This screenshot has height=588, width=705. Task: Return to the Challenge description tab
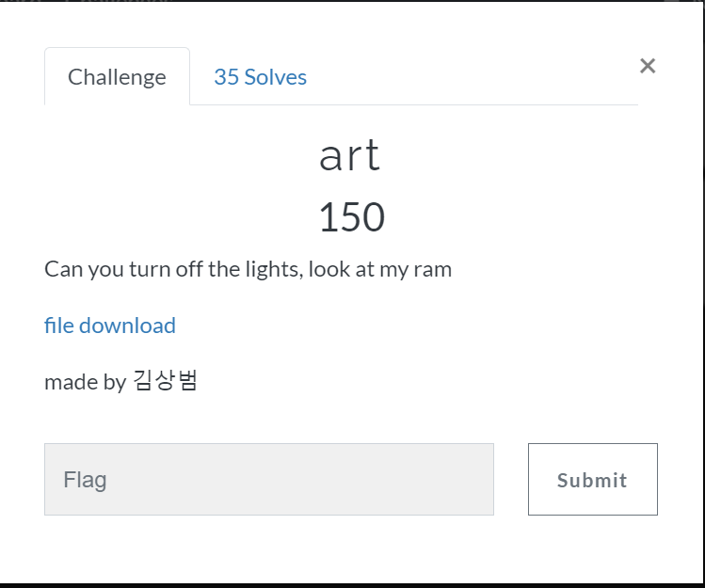click(x=117, y=77)
